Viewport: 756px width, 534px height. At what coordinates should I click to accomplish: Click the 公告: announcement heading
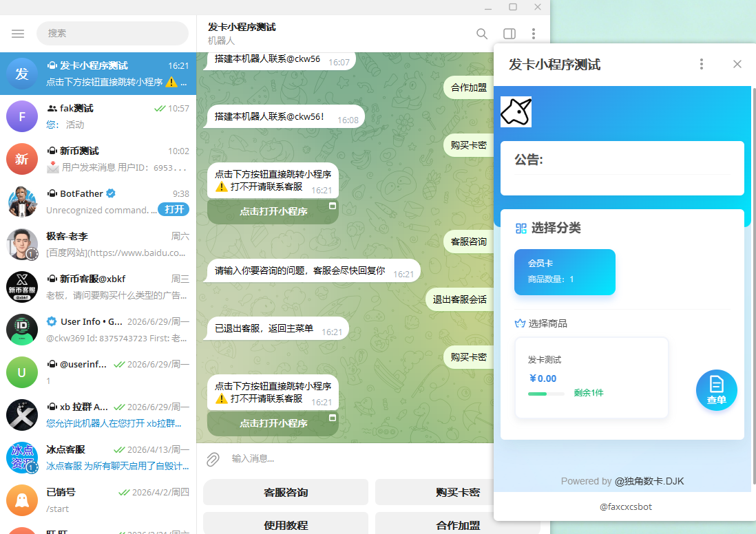click(528, 160)
